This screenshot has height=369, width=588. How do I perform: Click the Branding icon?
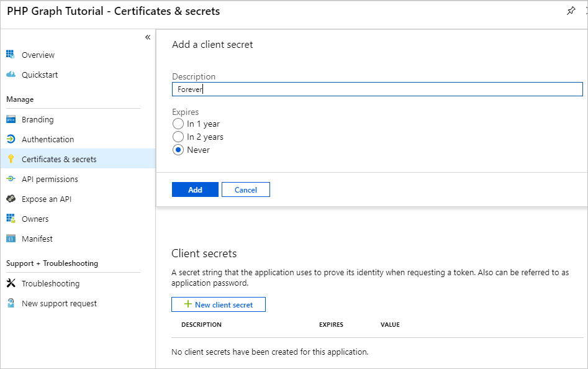[x=11, y=119]
